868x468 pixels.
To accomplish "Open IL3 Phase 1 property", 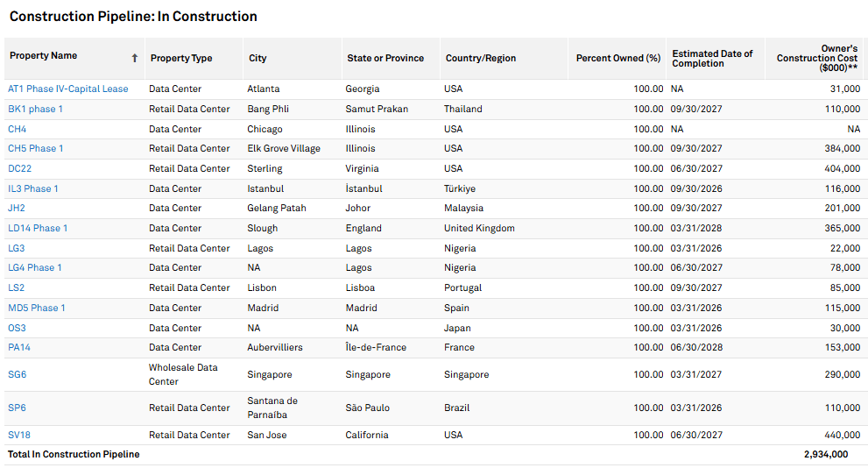I will tap(33, 188).
